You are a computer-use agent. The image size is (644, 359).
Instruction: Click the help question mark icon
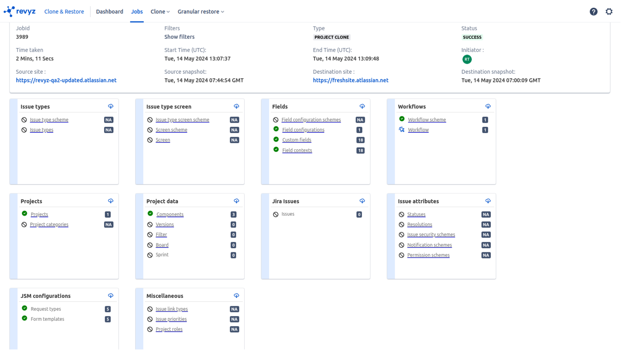(593, 12)
